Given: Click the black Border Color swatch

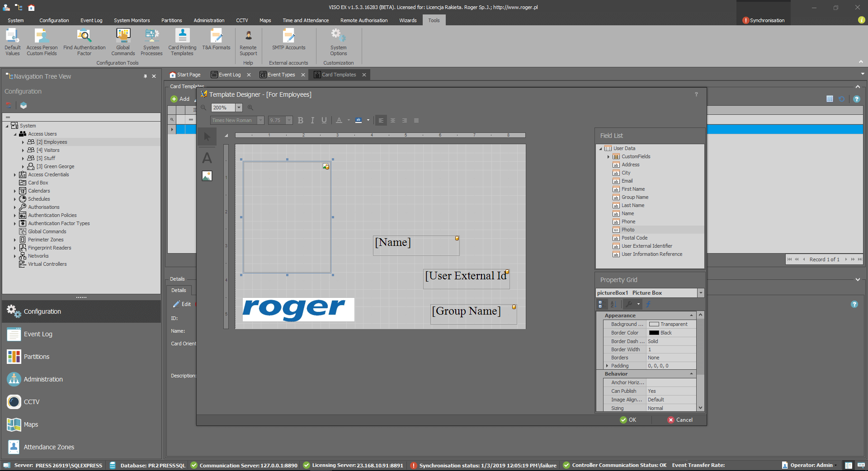Looking at the screenshot, I should pyautogui.click(x=654, y=333).
